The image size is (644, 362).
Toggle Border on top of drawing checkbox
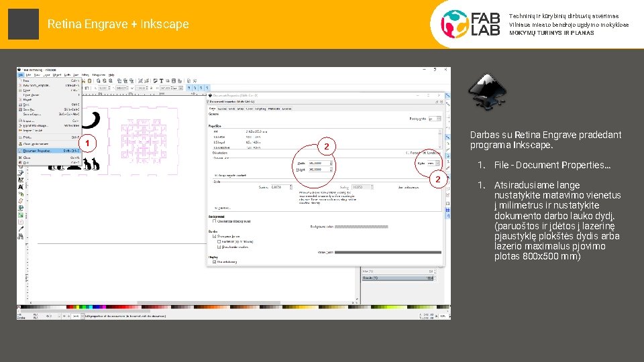coord(219,242)
